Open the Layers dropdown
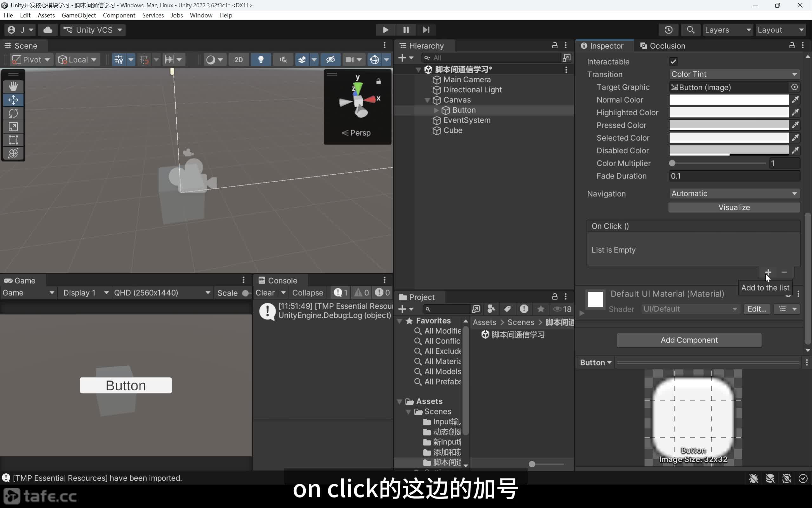The width and height of the screenshot is (812, 508). coord(728,30)
